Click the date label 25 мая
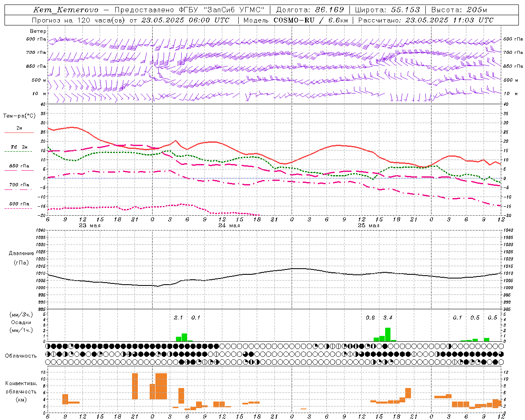 click(x=368, y=226)
